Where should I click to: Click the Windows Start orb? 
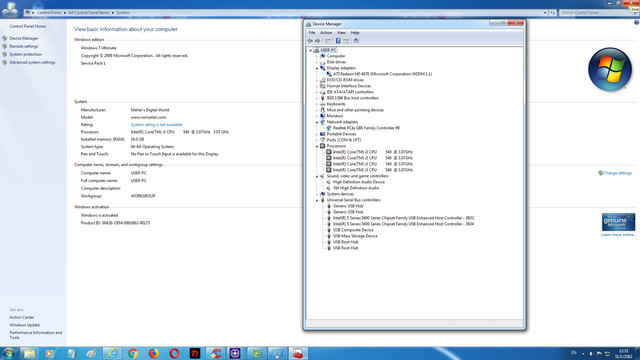click(8, 353)
